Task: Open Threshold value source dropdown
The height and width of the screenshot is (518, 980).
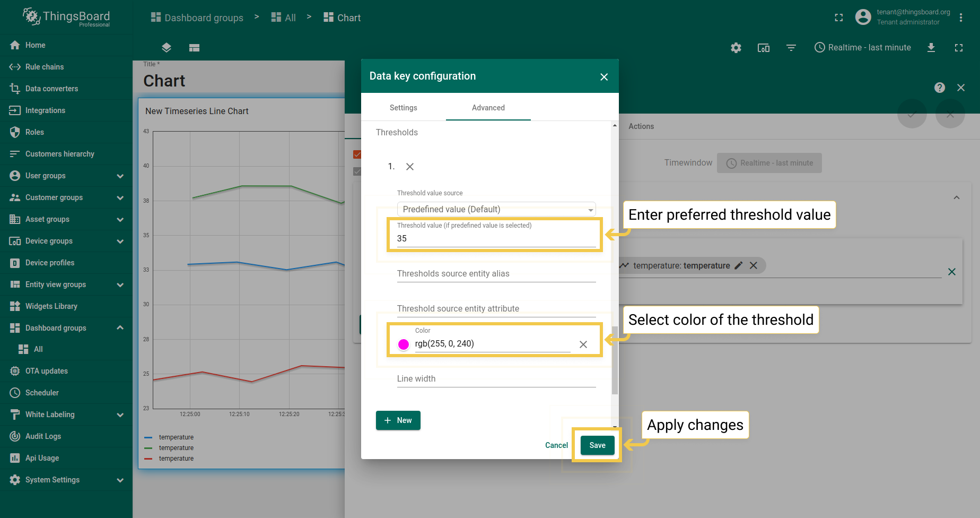Action: tap(496, 209)
